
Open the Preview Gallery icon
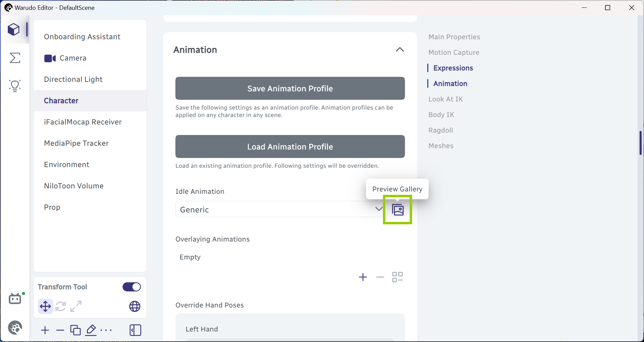(398, 210)
